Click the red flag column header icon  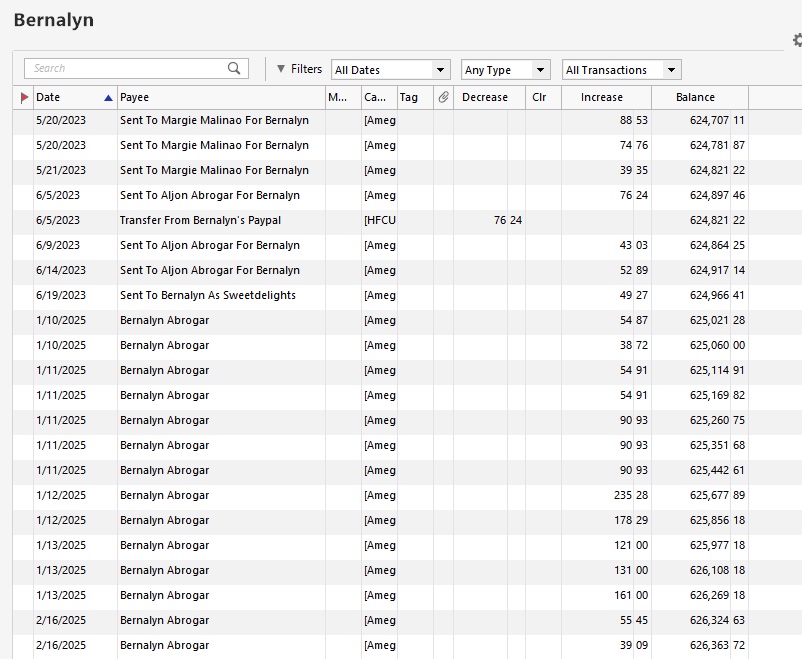pyautogui.click(x=24, y=97)
